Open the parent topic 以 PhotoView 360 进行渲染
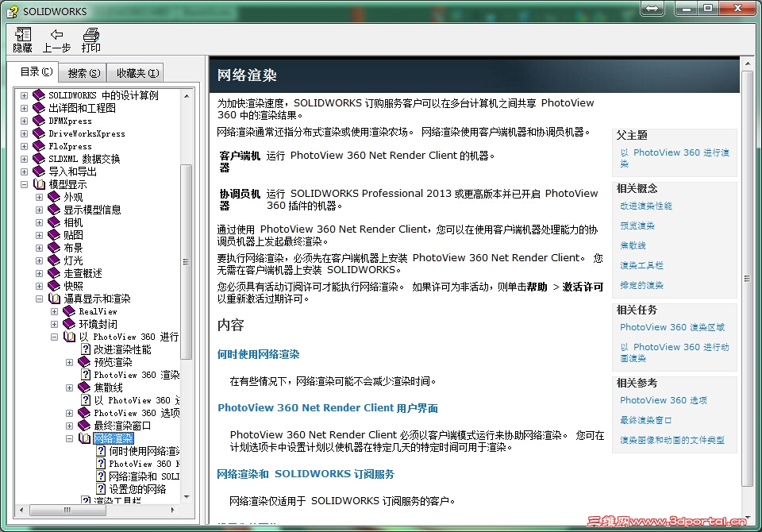The width and height of the screenshot is (762, 532). tap(674, 158)
